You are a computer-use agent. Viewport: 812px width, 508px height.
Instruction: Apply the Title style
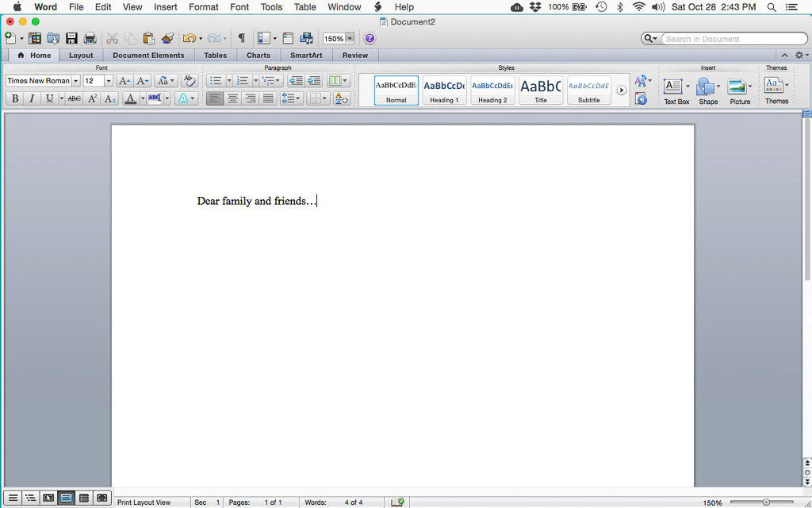click(x=540, y=89)
